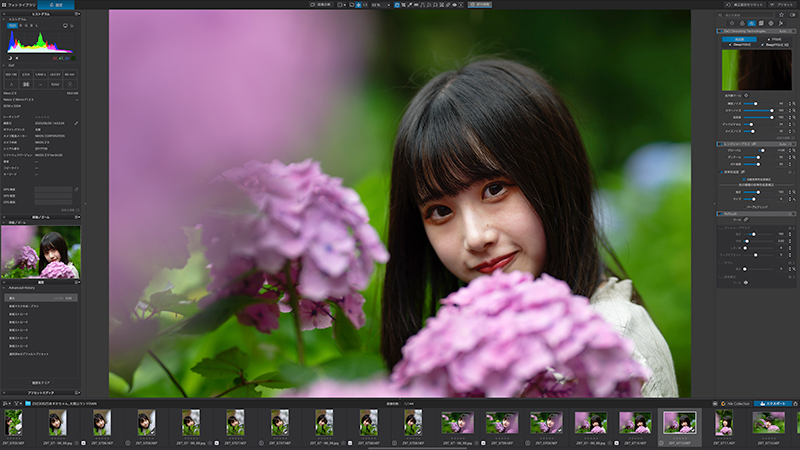The width and height of the screenshot is (800, 450).
Task: Open the histogram panel options menu
Action: [78, 14]
